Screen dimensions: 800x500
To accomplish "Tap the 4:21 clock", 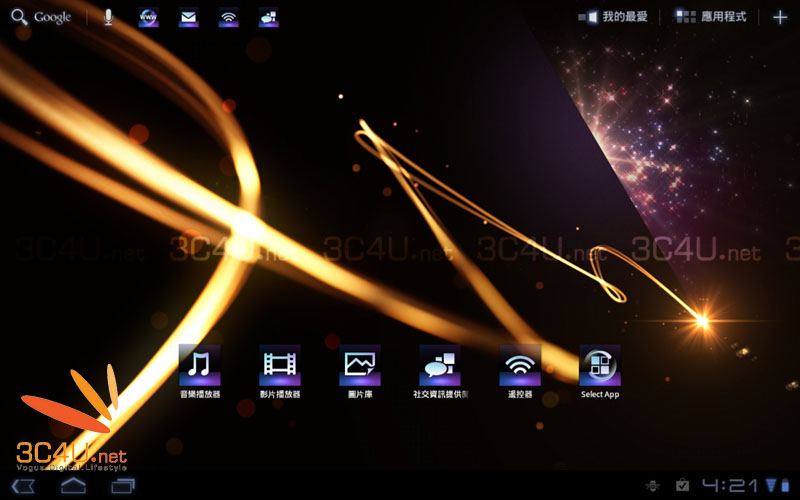I will [x=731, y=485].
